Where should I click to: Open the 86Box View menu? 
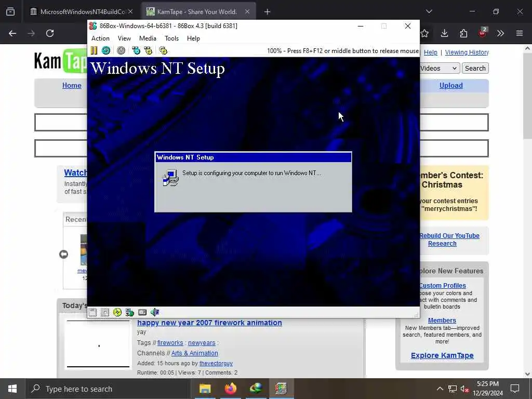coord(124,38)
